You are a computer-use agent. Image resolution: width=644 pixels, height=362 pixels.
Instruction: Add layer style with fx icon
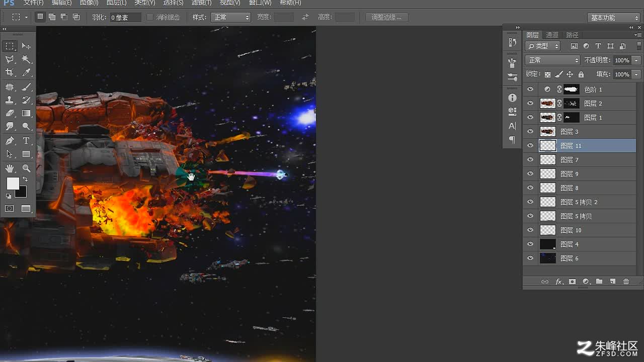[x=558, y=282]
